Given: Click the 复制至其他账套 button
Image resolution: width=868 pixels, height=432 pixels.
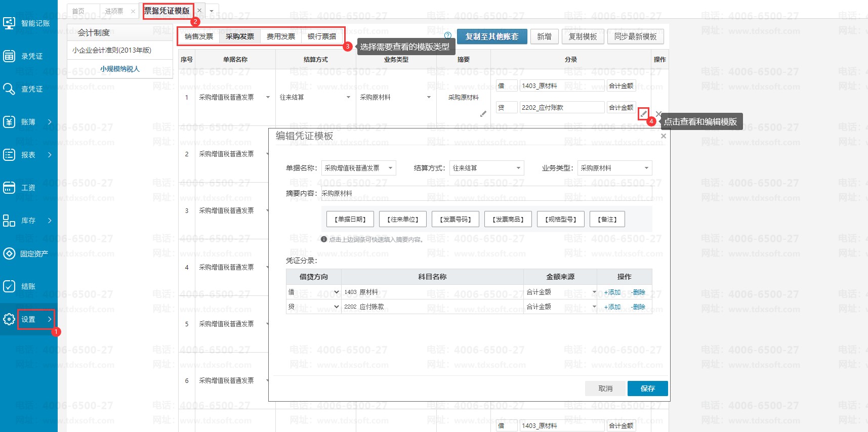Looking at the screenshot, I should [x=492, y=36].
